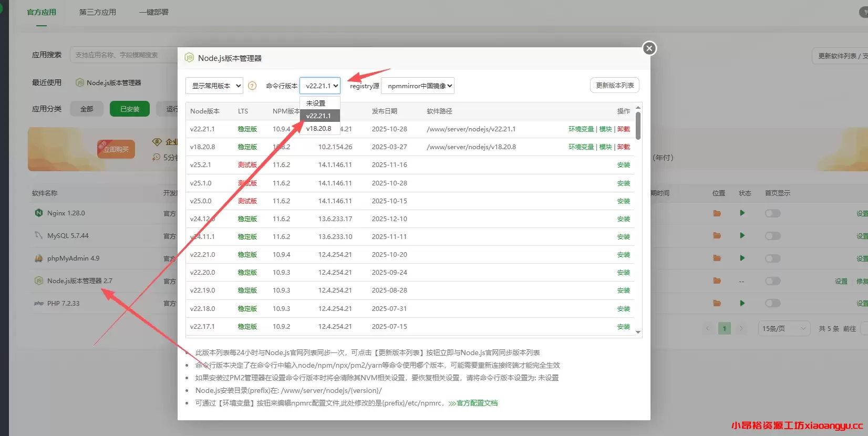Install Node v24.12.0
This screenshot has width=868, height=436.
click(x=624, y=219)
